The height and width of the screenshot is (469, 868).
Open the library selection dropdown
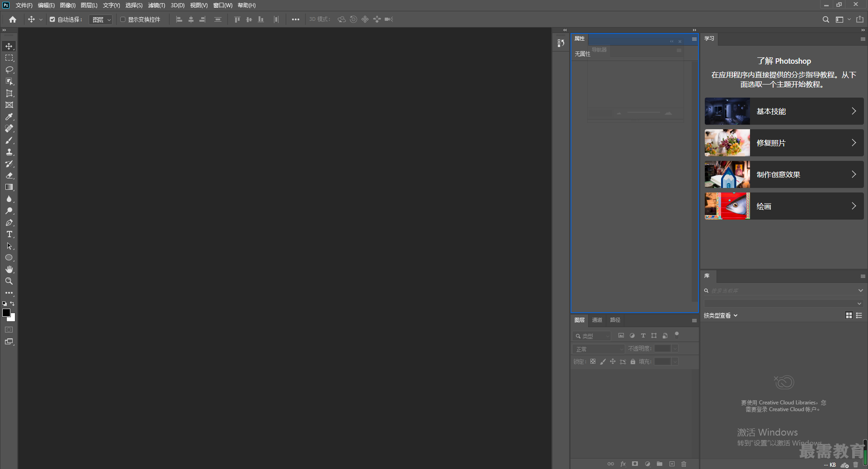(783, 304)
